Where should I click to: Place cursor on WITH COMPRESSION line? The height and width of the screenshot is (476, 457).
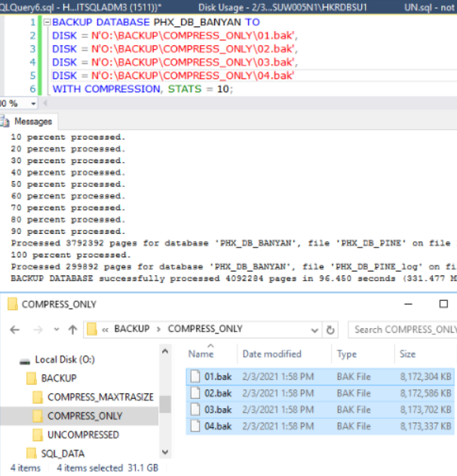point(143,89)
